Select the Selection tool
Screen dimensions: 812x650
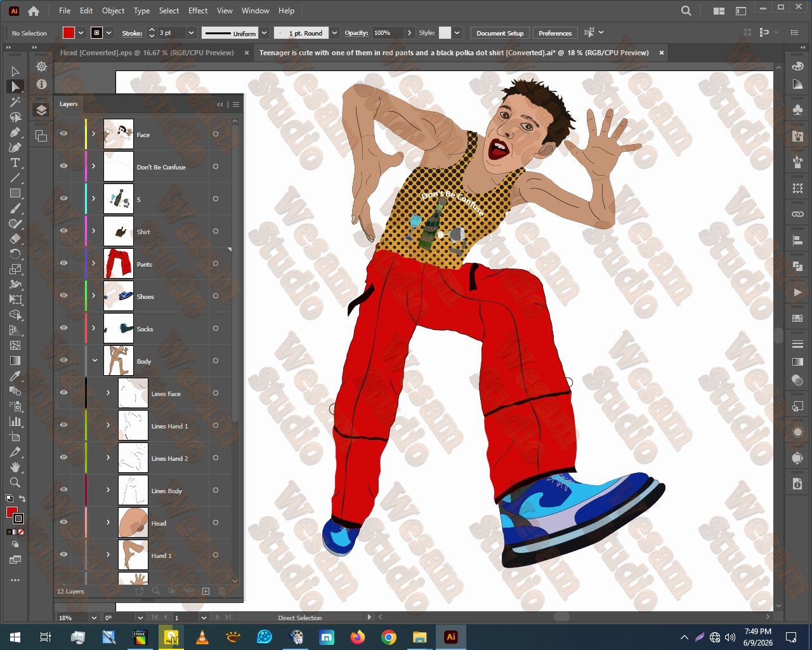click(x=15, y=71)
